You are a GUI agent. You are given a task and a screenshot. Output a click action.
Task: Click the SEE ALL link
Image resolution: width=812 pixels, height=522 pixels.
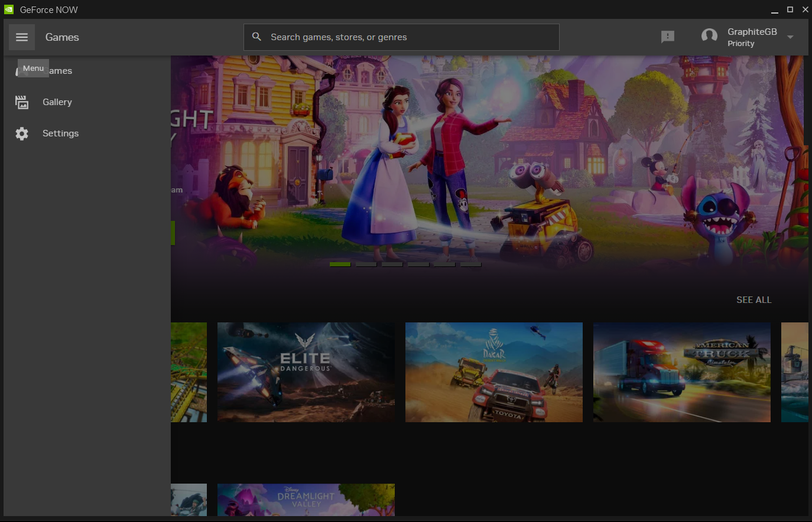coord(753,300)
